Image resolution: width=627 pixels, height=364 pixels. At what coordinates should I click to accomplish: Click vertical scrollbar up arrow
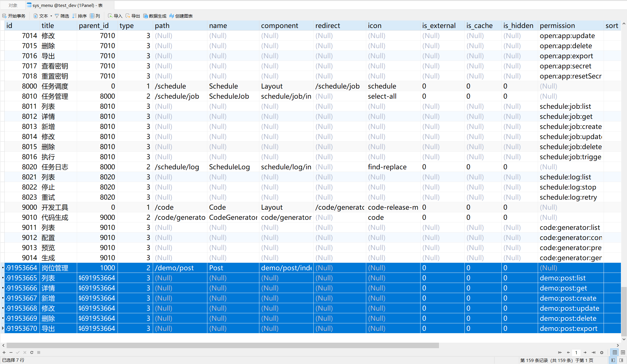click(624, 24)
